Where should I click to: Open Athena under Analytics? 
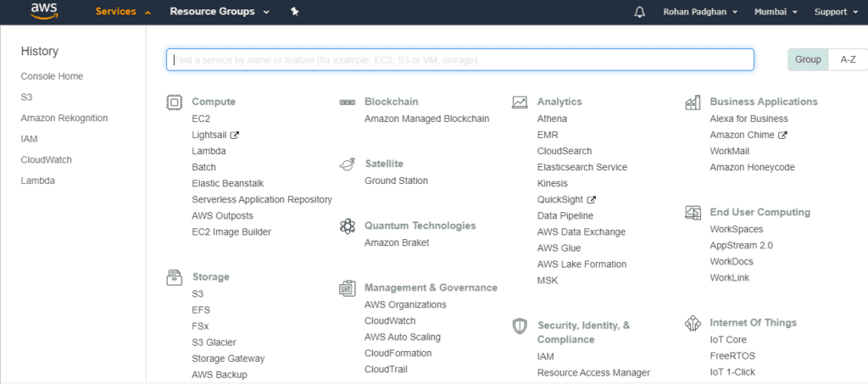click(552, 119)
